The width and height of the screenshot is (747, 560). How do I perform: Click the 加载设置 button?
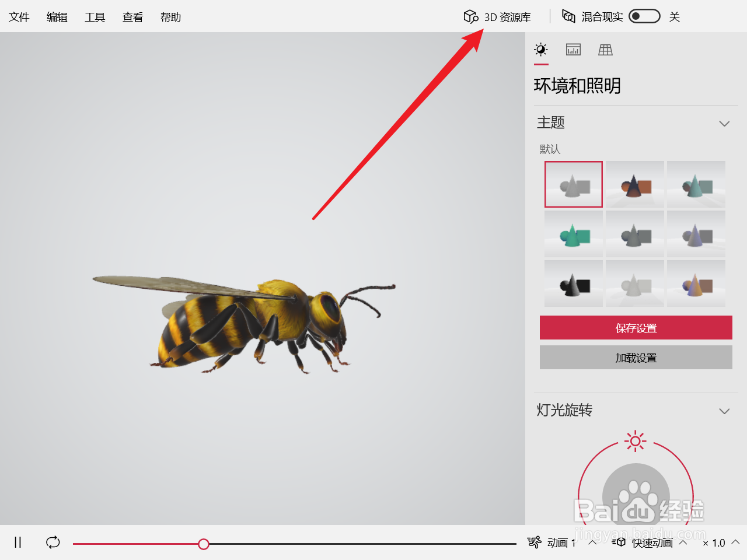636,357
